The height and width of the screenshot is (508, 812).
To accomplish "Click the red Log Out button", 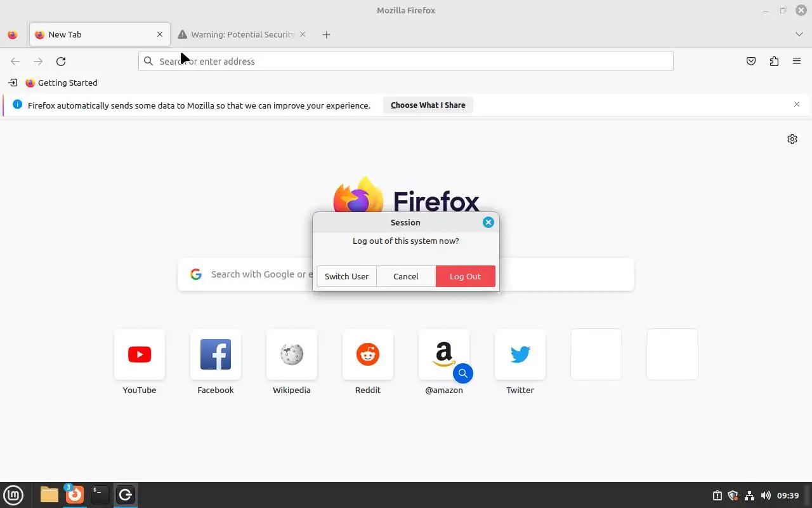I will tap(466, 276).
